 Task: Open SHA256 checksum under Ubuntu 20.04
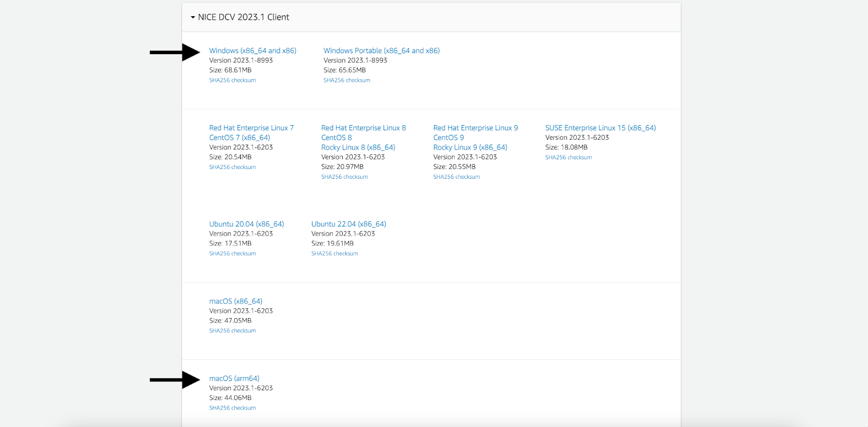click(x=232, y=254)
